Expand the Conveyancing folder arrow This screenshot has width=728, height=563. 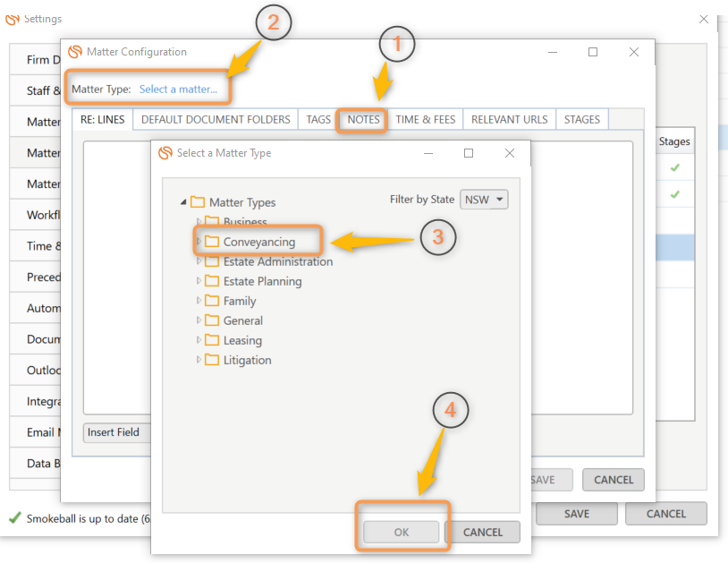[199, 241]
